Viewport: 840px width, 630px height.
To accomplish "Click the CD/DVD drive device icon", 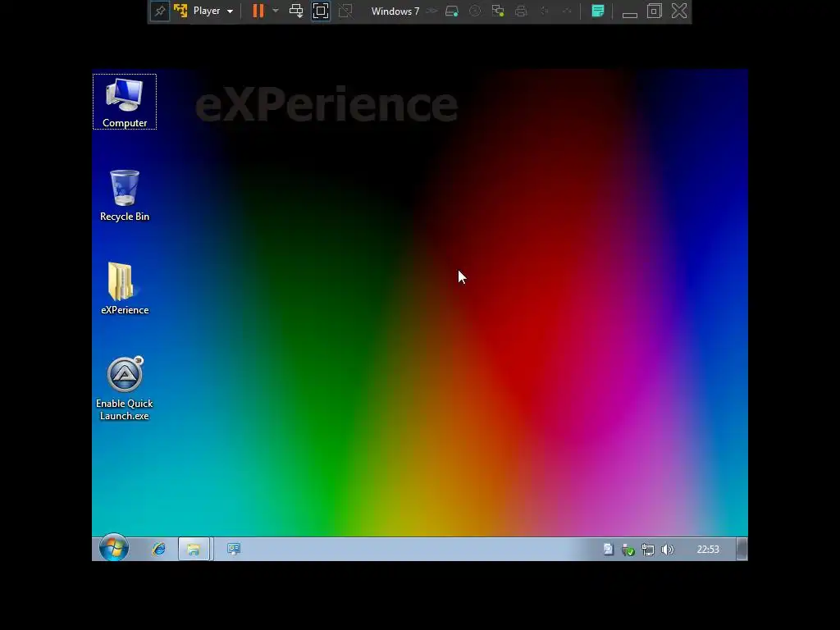I will point(475,11).
